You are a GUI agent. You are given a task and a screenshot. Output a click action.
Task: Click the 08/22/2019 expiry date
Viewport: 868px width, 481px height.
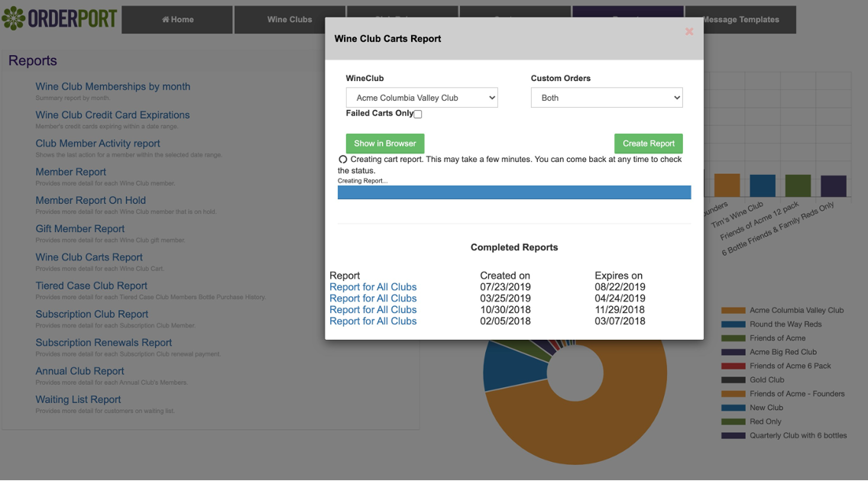pos(620,287)
